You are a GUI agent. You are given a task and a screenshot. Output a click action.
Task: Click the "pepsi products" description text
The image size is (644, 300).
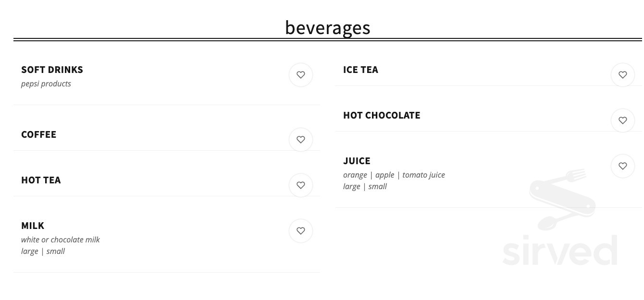pos(46,84)
